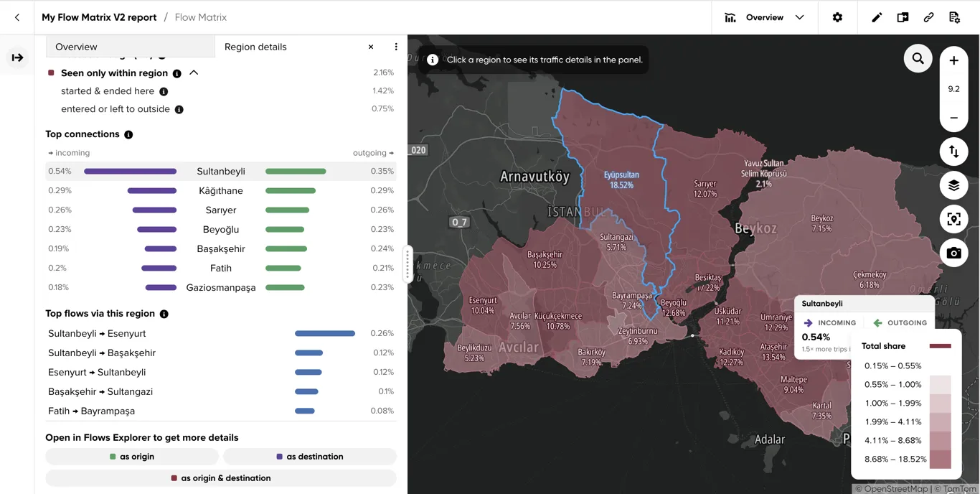Screen dimensions: 980x494
Task: Close the Region details tab
Action: coord(371,47)
